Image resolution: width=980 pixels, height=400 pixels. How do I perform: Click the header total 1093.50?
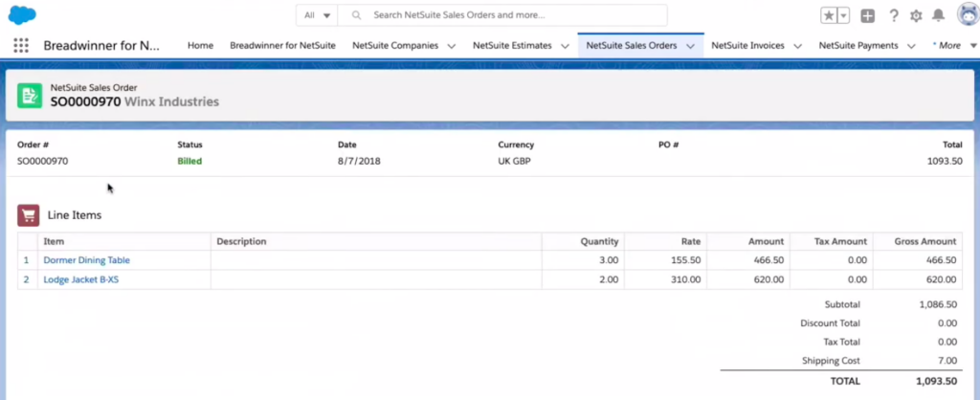coord(945,162)
